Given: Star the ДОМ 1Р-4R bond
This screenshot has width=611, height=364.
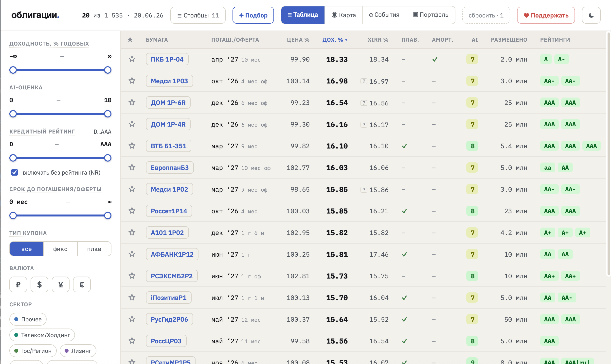Looking at the screenshot, I should pos(132,124).
